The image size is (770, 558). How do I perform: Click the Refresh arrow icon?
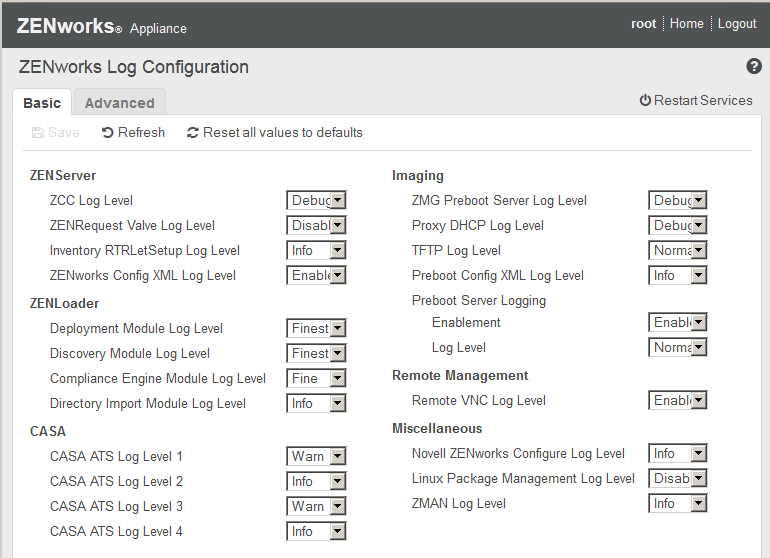[108, 133]
